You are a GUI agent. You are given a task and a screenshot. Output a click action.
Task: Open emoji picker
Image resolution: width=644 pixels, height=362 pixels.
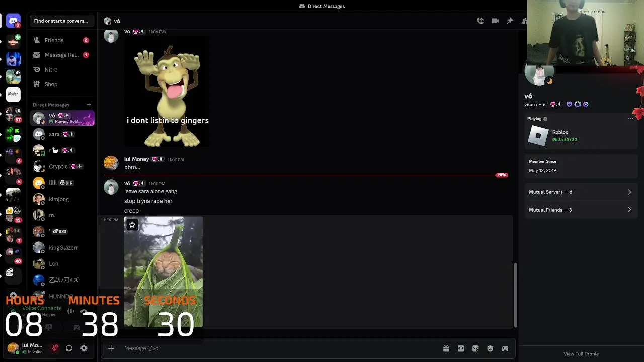tap(490, 348)
